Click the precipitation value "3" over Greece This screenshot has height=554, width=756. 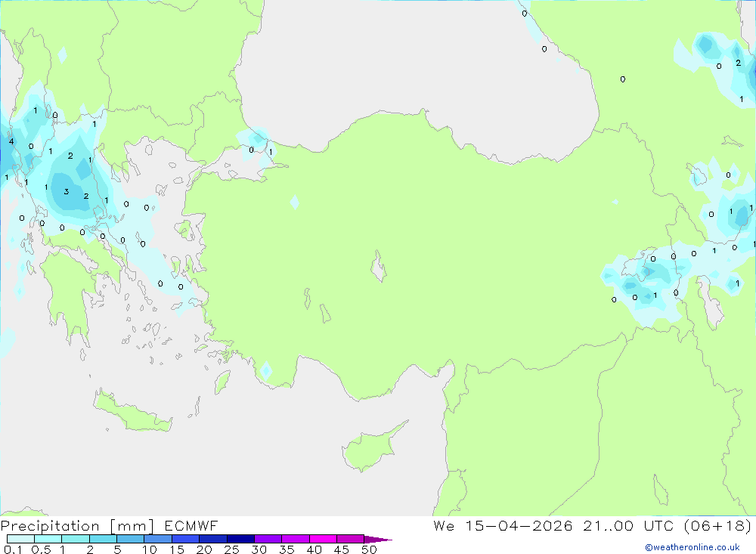tap(66, 191)
